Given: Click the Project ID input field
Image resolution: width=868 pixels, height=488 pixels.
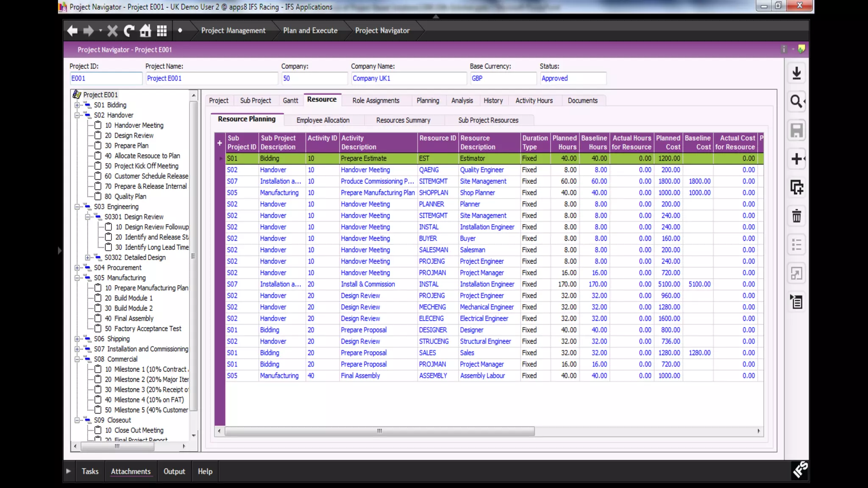Looking at the screenshot, I should click(x=106, y=78).
